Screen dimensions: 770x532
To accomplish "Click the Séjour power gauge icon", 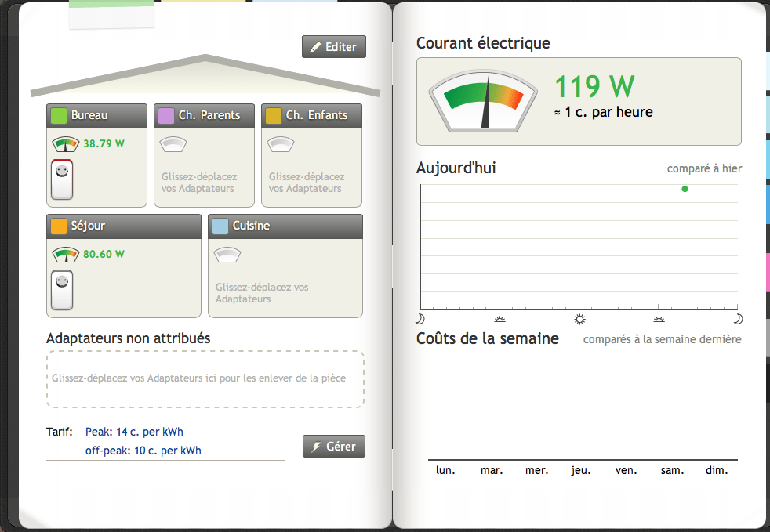I will pyautogui.click(x=65, y=255).
